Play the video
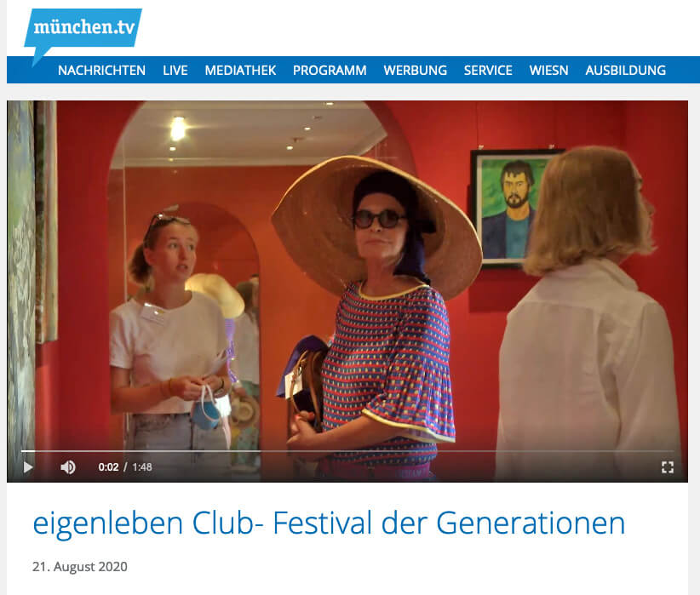 (x=28, y=467)
